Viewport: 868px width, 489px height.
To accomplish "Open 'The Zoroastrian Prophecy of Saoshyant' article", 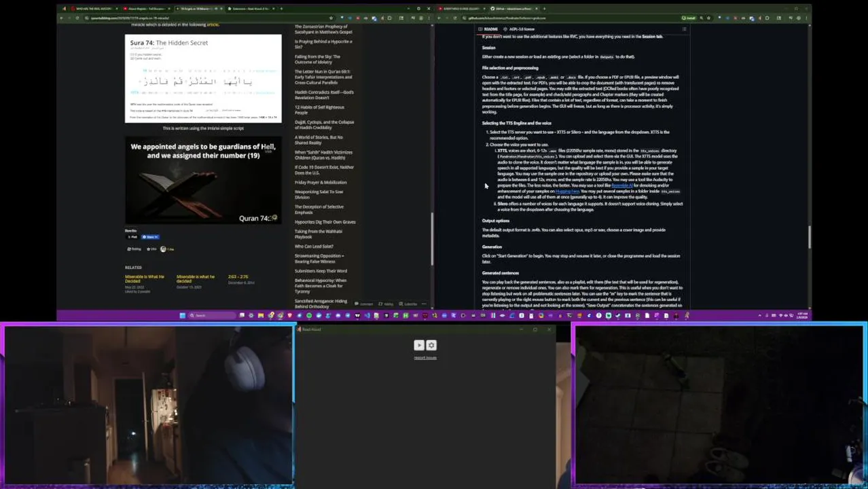I will tap(323, 29).
